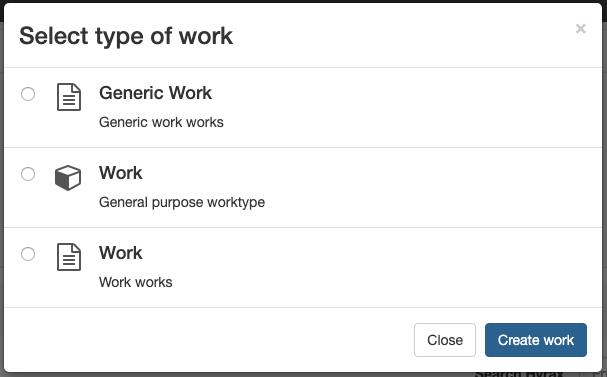Click the Work title above Work works
607x377 pixels.
121,253
